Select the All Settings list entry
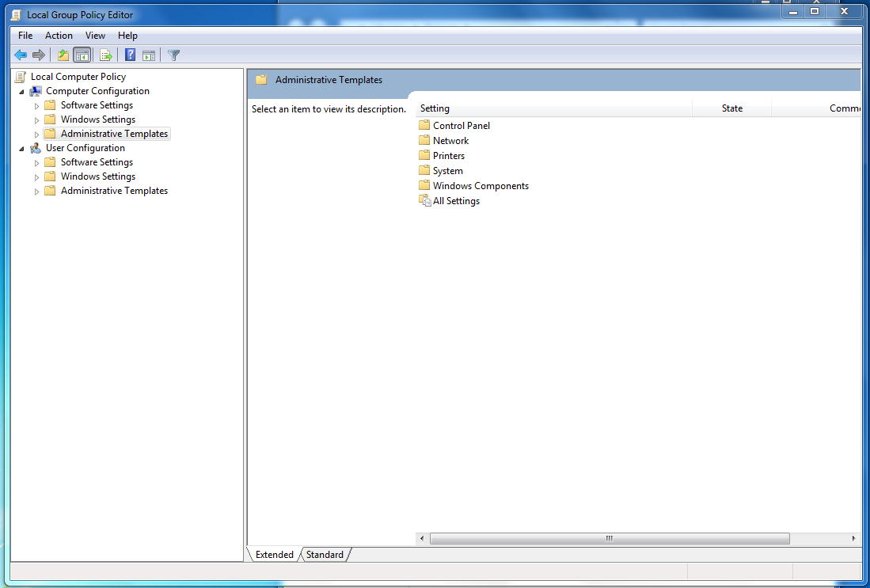This screenshot has height=588, width=870. 457,201
